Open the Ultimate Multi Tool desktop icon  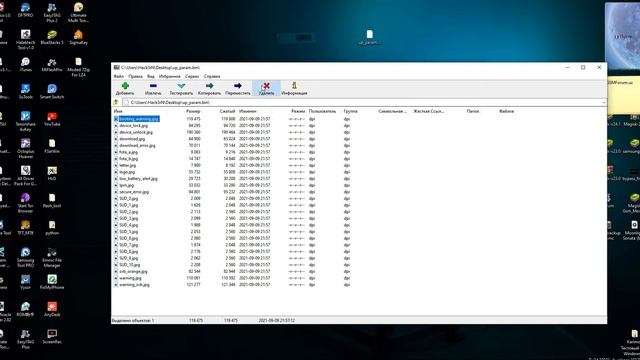(78, 13)
